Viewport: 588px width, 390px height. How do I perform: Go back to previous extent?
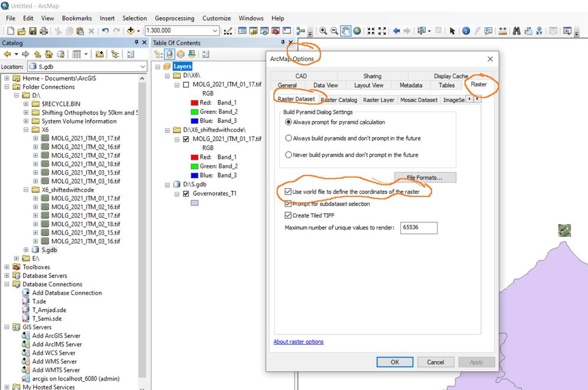396,31
